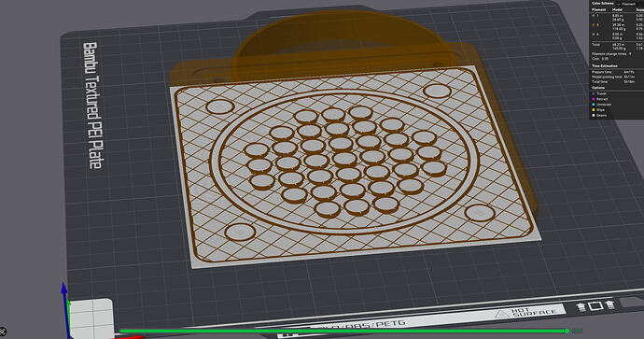Click the Cost entry
Screen dimensions: 644x339
click(x=600, y=59)
